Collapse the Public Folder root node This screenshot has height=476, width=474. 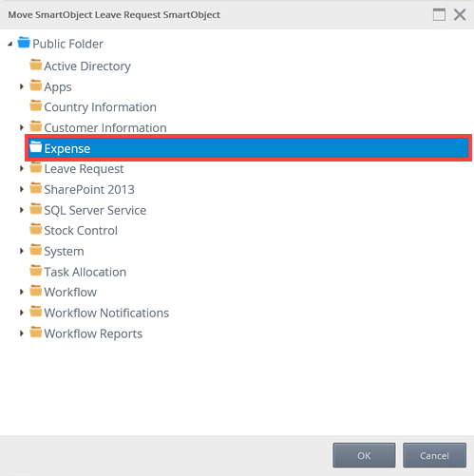tap(10, 44)
